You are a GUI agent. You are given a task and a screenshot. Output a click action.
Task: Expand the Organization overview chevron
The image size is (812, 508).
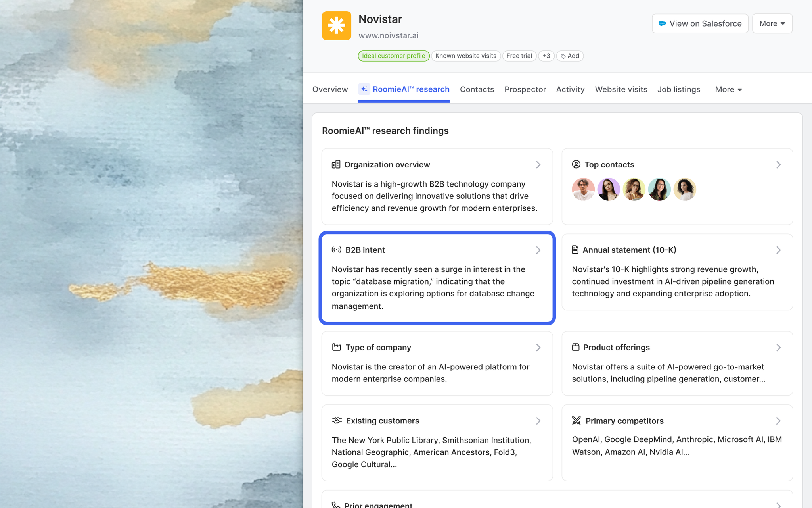click(538, 165)
